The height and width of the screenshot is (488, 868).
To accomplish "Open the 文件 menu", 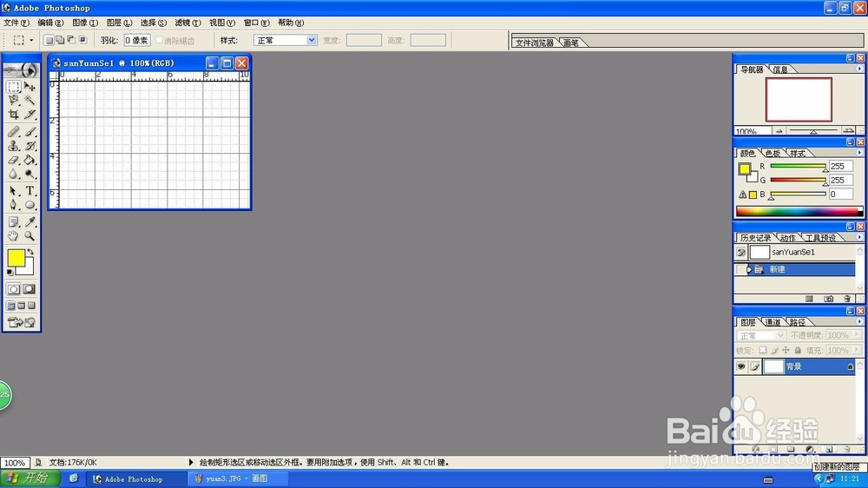I will click(x=16, y=23).
